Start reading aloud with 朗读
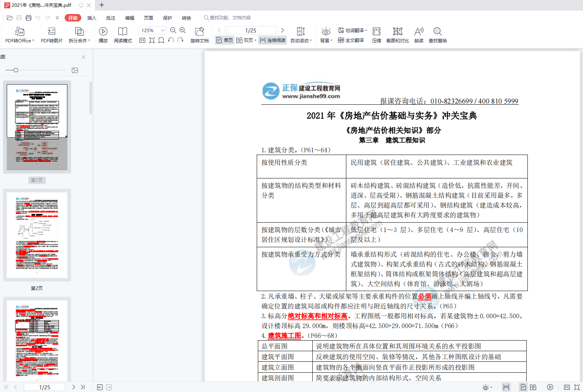Screen dimensions: 583x392 coord(419,35)
